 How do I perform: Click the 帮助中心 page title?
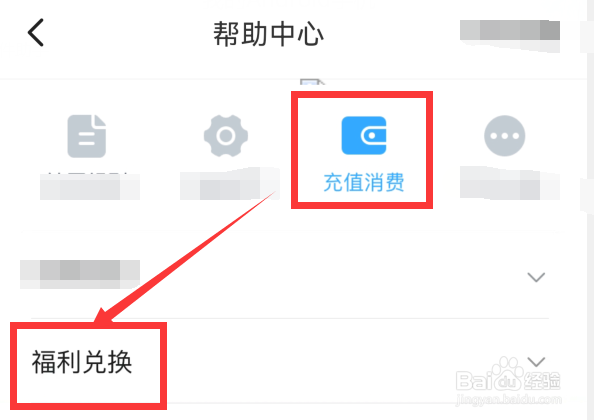[x=268, y=34]
